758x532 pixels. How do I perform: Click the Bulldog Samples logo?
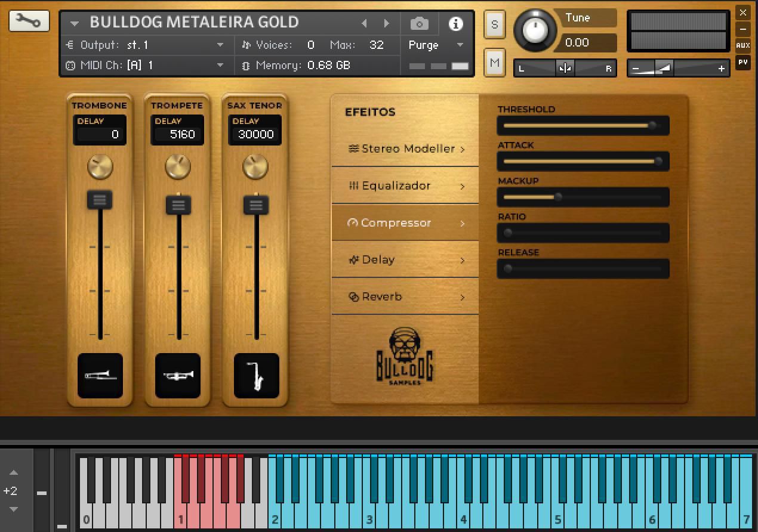[405, 356]
